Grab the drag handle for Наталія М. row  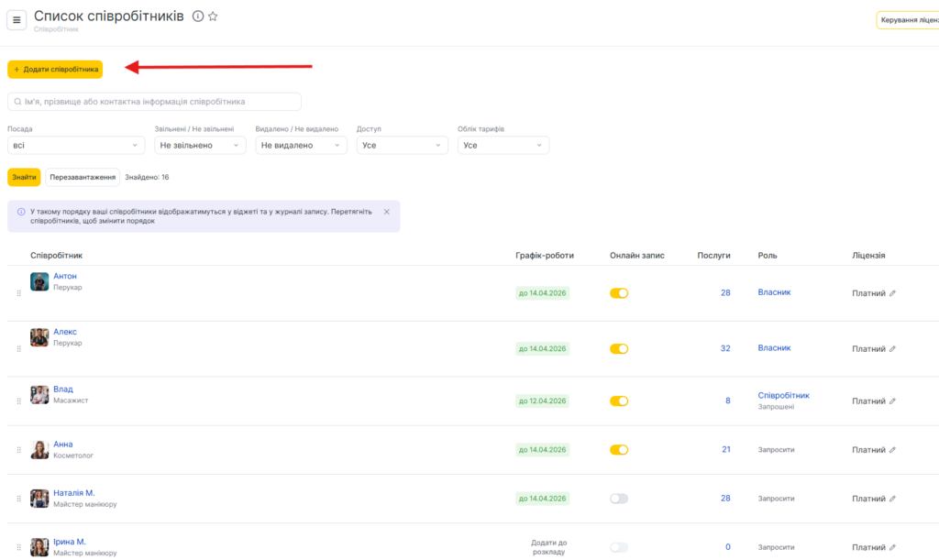(18, 499)
